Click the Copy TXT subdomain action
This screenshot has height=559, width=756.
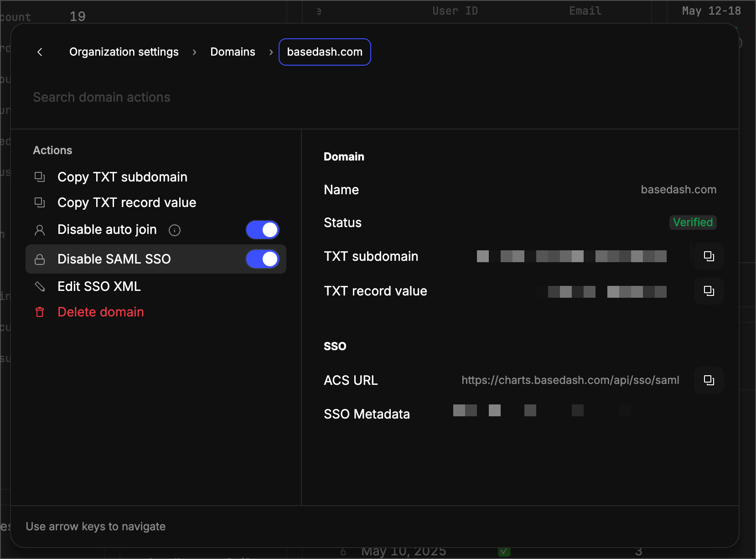click(x=156, y=177)
